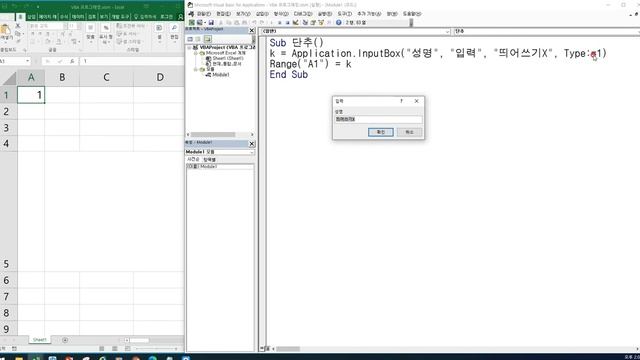640x360 pixels.
Task: Open the 보기 (View) menu in VBA editor
Action: (x=243, y=14)
